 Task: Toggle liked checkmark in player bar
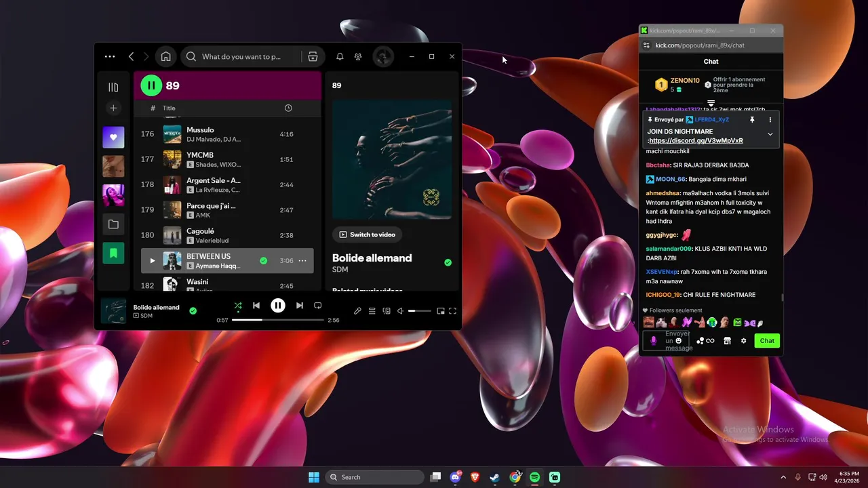(193, 310)
